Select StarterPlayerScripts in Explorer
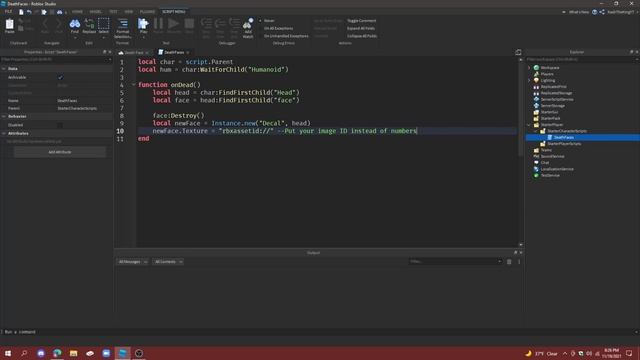Image resolution: width=640 pixels, height=360 pixels. tap(564, 144)
